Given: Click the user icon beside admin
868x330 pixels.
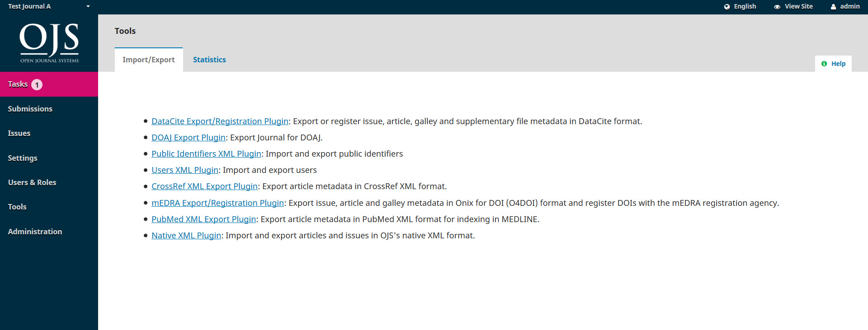Looking at the screenshot, I should coord(834,7).
